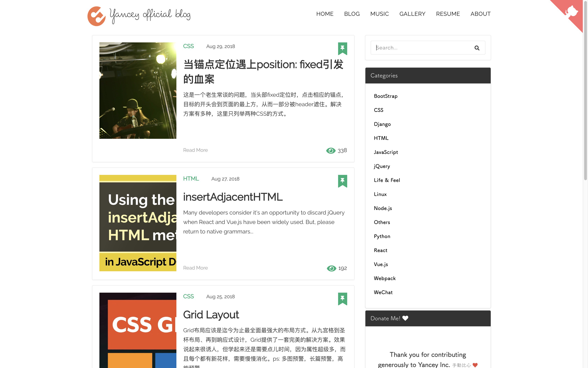Click Read More on insertAdjacentHTML post
Viewport: 588px width, 368px height.
[x=195, y=268]
